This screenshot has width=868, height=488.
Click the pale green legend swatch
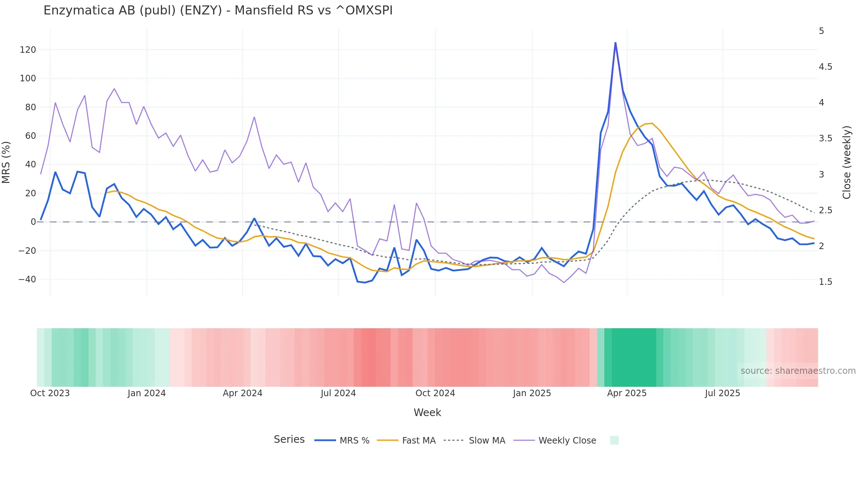(x=614, y=440)
